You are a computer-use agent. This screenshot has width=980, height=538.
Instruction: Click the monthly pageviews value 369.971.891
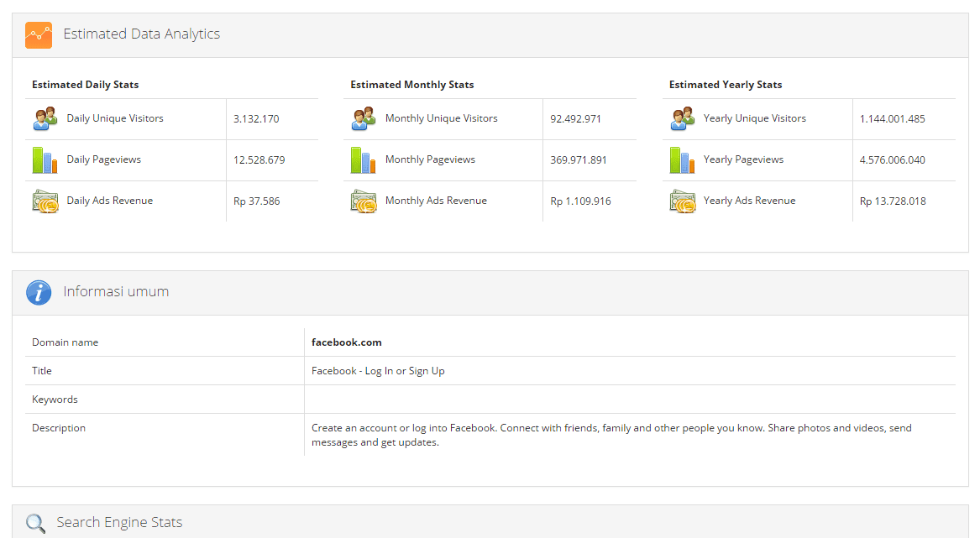point(578,160)
